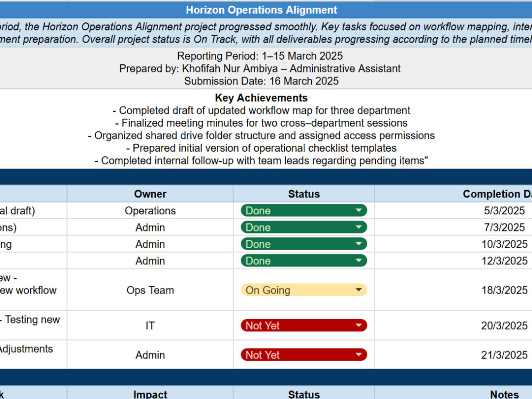This screenshot has height=399, width=532.
Task: Select the Admin owner cell for 12/3/2025
Action: pyautogui.click(x=150, y=261)
